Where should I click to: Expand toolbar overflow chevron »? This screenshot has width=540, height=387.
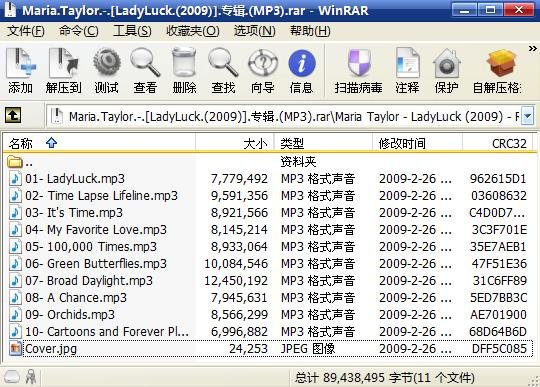pyautogui.click(x=532, y=49)
